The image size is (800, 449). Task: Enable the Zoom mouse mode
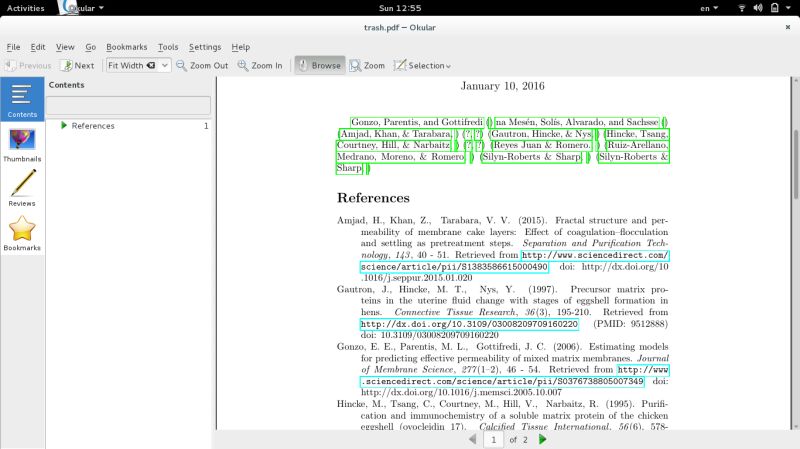pyautogui.click(x=367, y=65)
